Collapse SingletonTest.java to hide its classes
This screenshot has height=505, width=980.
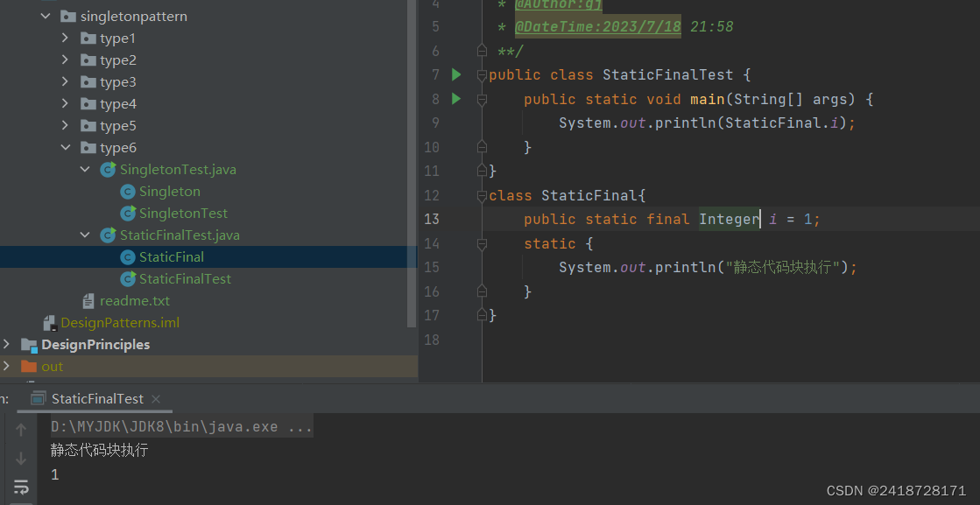pyautogui.click(x=85, y=169)
